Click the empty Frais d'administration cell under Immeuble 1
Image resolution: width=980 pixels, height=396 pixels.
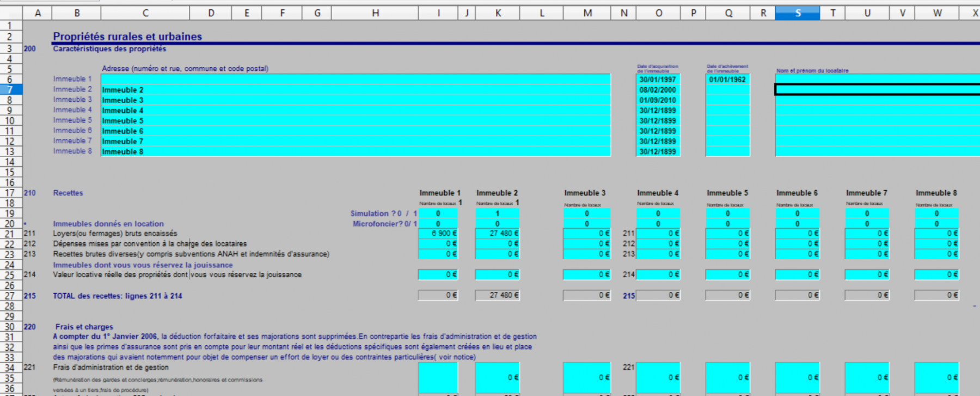438,377
